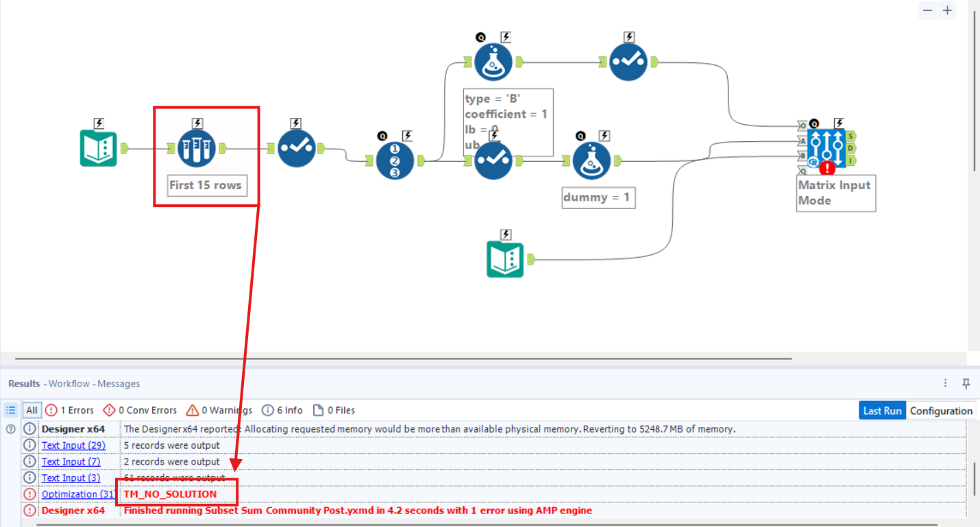Select the Sort tool with numbered circles
Viewport: 980px width, 527px height.
click(x=393, y=159)
